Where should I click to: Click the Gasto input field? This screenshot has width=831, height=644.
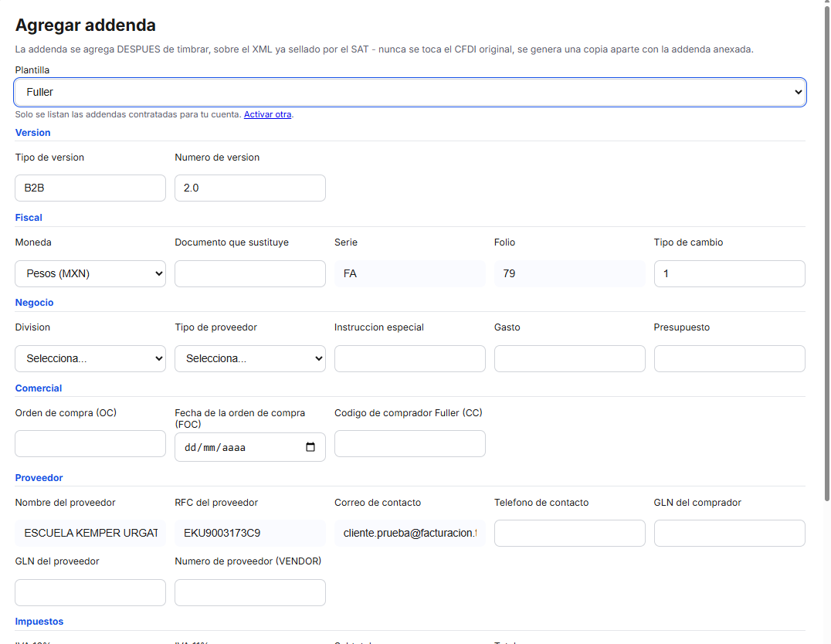[x=570, y=359]
